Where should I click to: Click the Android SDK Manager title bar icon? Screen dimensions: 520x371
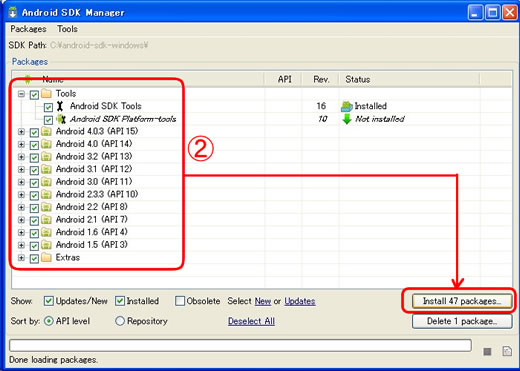(13, 12)
